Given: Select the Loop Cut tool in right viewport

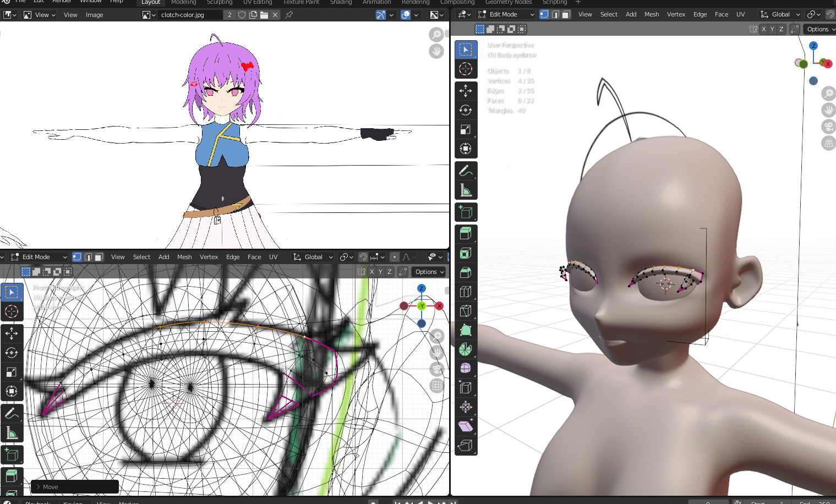Looking at the screenshot, I should (x=466, y=292).
